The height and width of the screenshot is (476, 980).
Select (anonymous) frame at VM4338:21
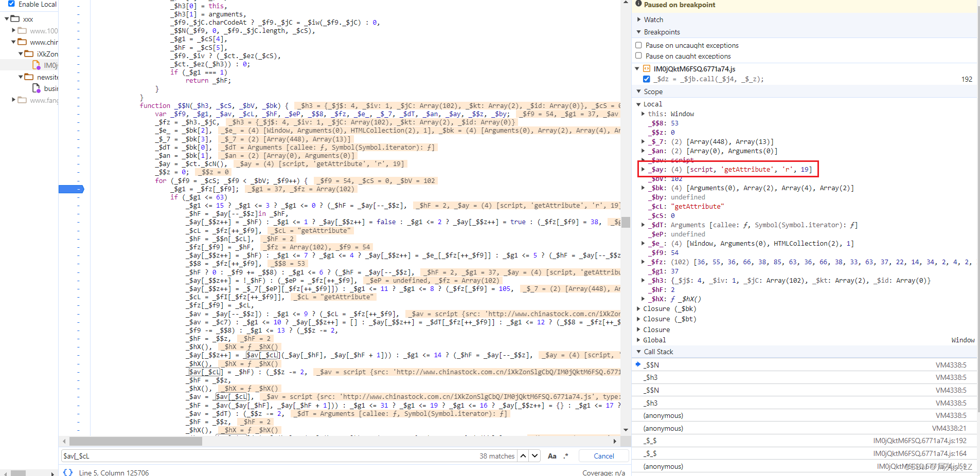tap(804, 428)
